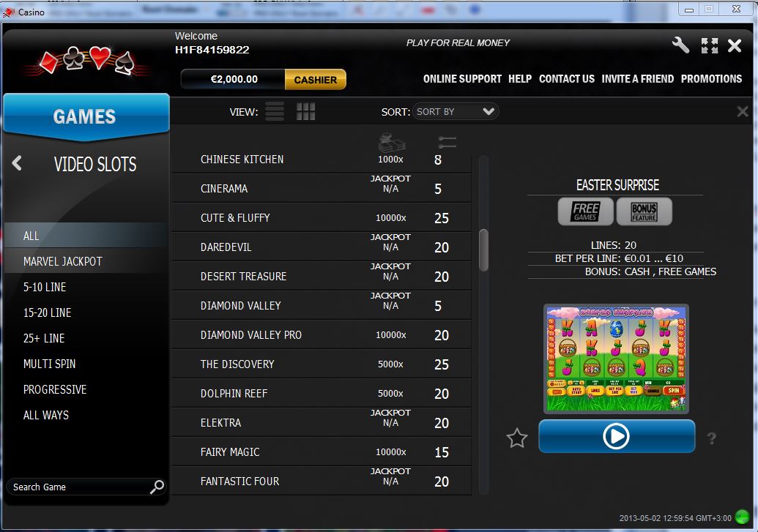The height and width of the screenshot is (532, 758).
Task: Open the settings wrench icon
Action: point(680,45)
